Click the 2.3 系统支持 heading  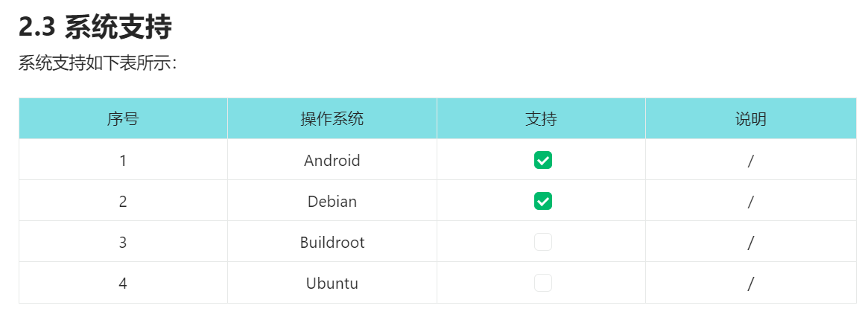pyautogui.click(x=95, y=28)
